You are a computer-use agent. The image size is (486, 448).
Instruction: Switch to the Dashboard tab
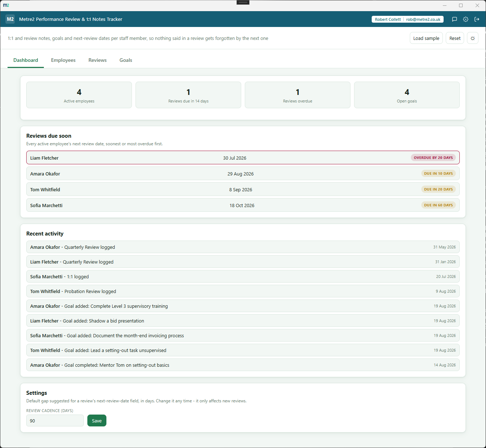(x=26, y=60)
